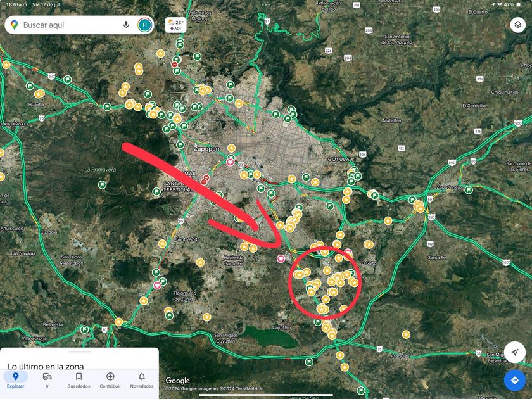This screenshot has width=532, height=399.
Task: Select the pink heart marker near Hacienda Santa Fe
Action: (x=281, y=259)
